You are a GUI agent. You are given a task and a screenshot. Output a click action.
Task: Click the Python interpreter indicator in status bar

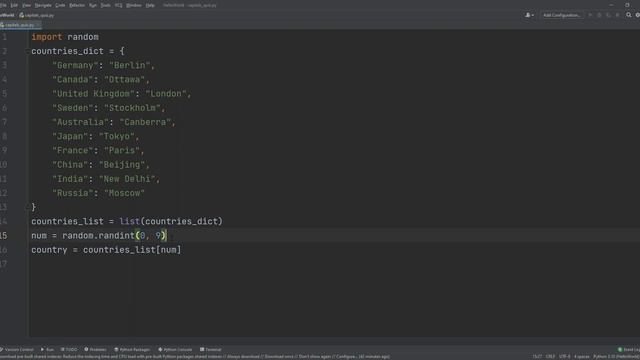click(x=616, y=357)
